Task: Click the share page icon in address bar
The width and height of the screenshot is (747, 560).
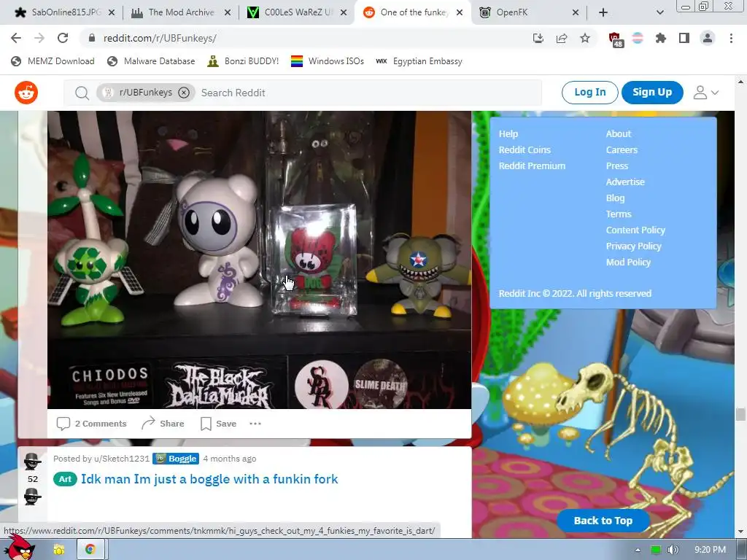Action: point(562,38)
